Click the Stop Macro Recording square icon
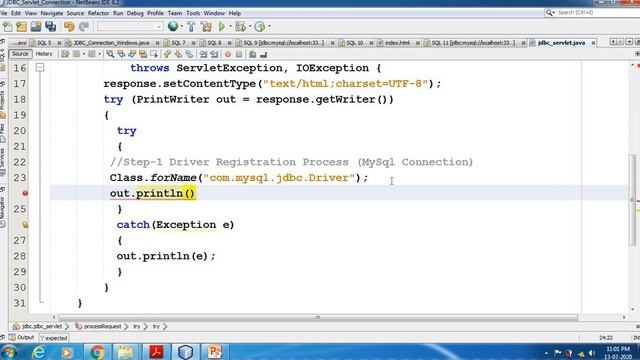Viewport: 640px width, 360px height. [x=239, y=54]
